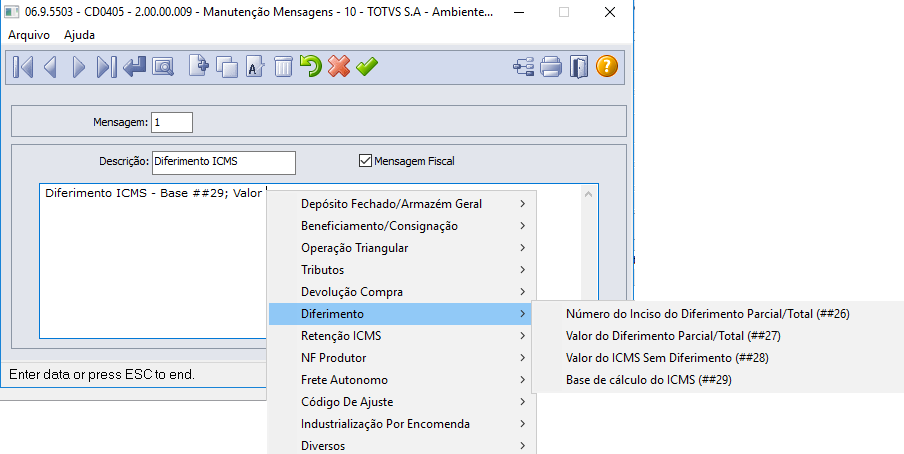
Task: Expand Tributos submenu arrow
Action: point(522,269)
